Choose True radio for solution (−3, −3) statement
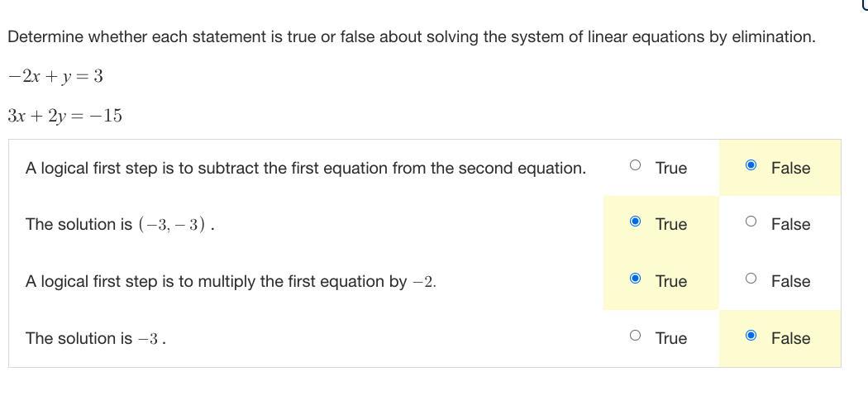The image size is (868, 410). (x=636, y=222)
